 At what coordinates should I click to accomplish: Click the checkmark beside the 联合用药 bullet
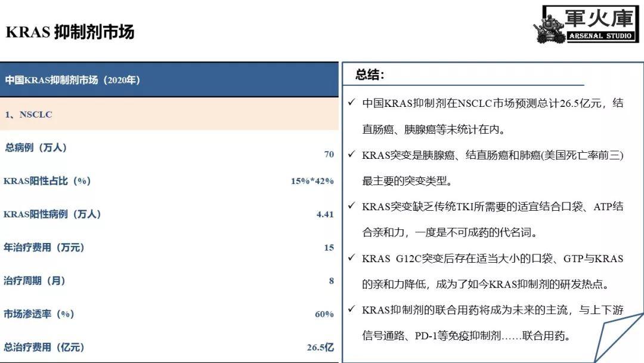click(x=352, y=310)
